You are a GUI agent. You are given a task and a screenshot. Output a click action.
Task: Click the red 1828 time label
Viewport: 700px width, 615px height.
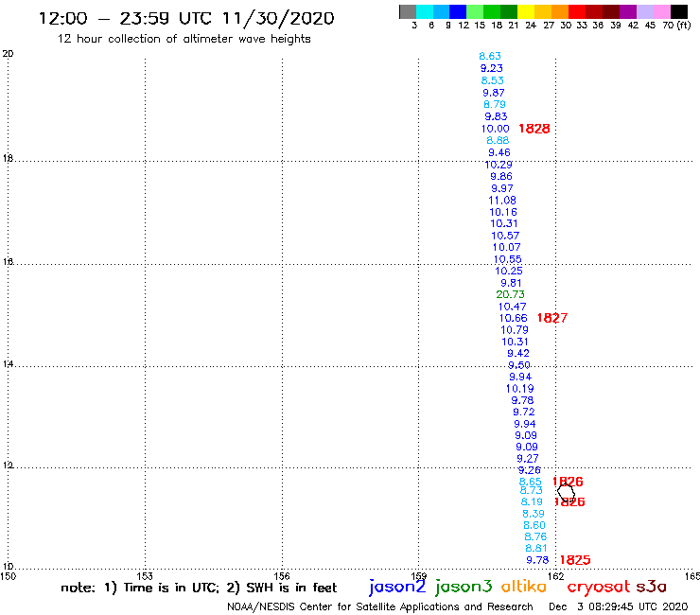(534, 129)
